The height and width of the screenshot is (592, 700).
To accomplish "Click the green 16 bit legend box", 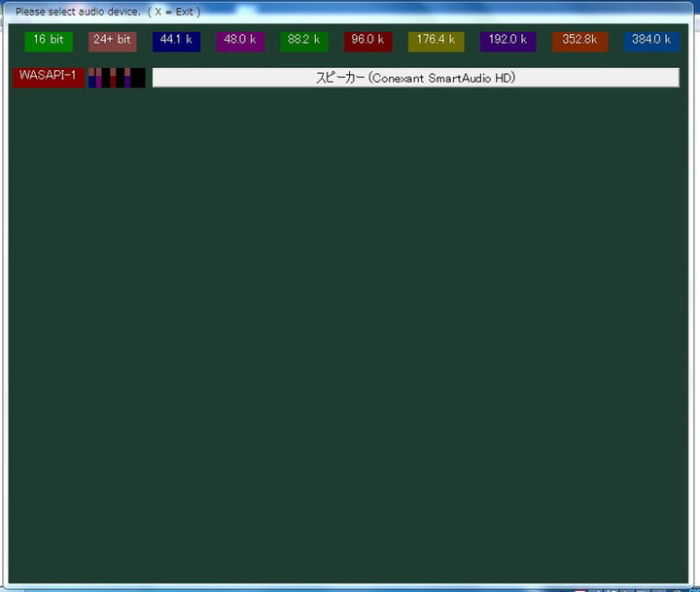I will click(49, 41).
